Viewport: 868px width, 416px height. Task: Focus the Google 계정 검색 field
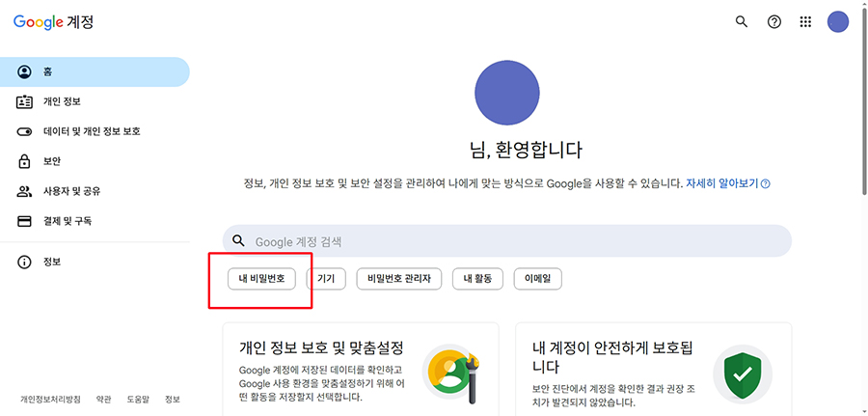tap(507, 241)
